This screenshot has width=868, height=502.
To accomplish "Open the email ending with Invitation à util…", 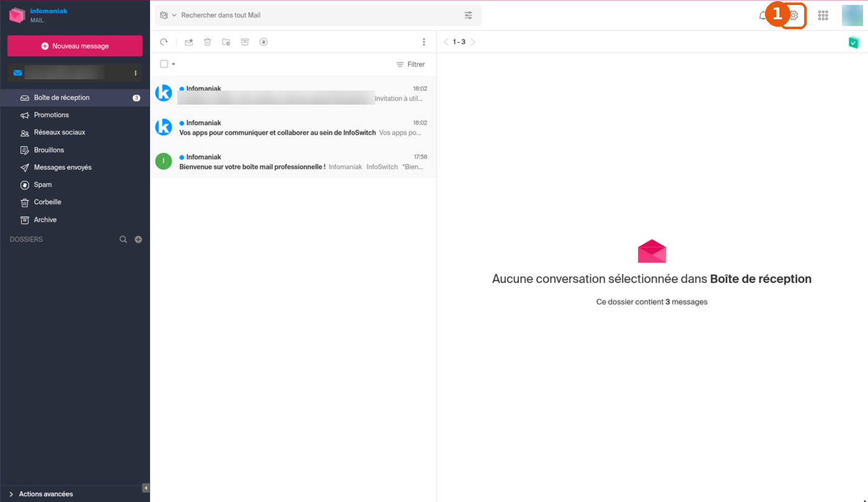I will (293, 93).
